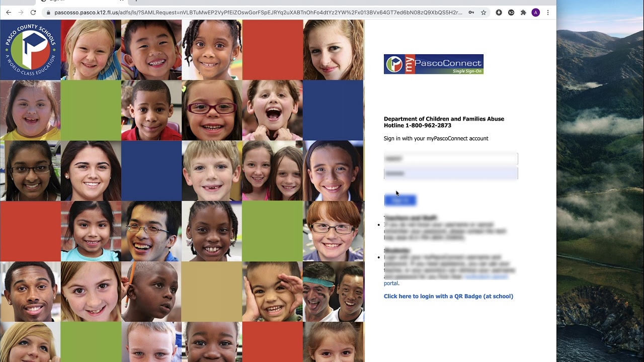Image resolution: width=644 pixels, height=362 pixels.
Task: Click the padlock site info icon
Action: pyautogui.click(x=48, y=13)
